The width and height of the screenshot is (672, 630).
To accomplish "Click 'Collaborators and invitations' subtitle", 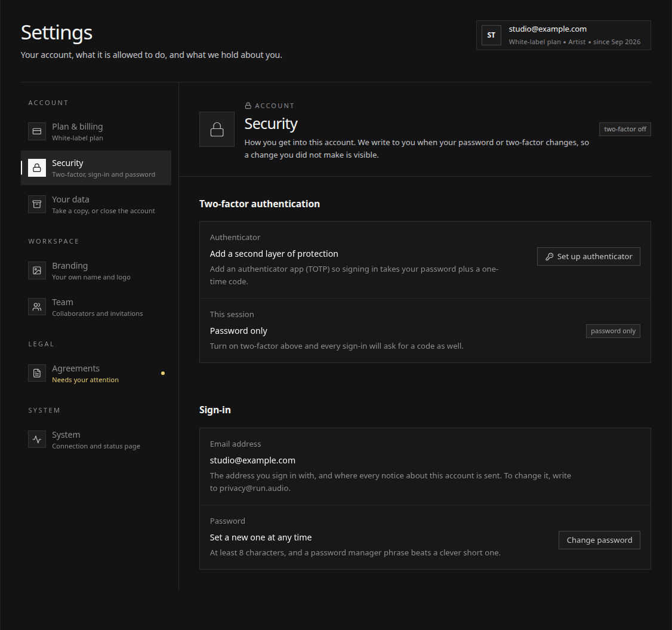I will click(x=97, y=314).
